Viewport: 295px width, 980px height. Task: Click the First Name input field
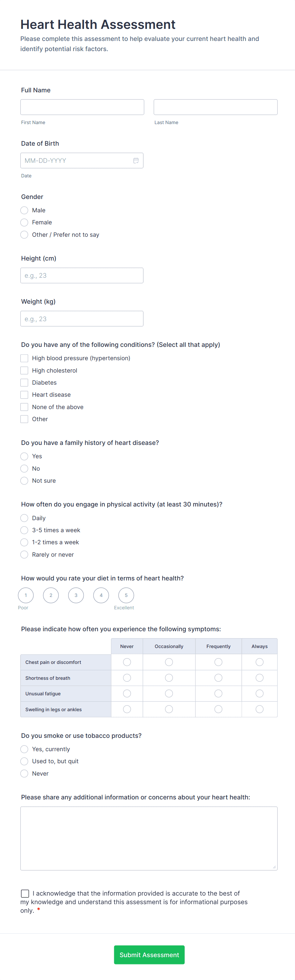(x=82, y=107)
